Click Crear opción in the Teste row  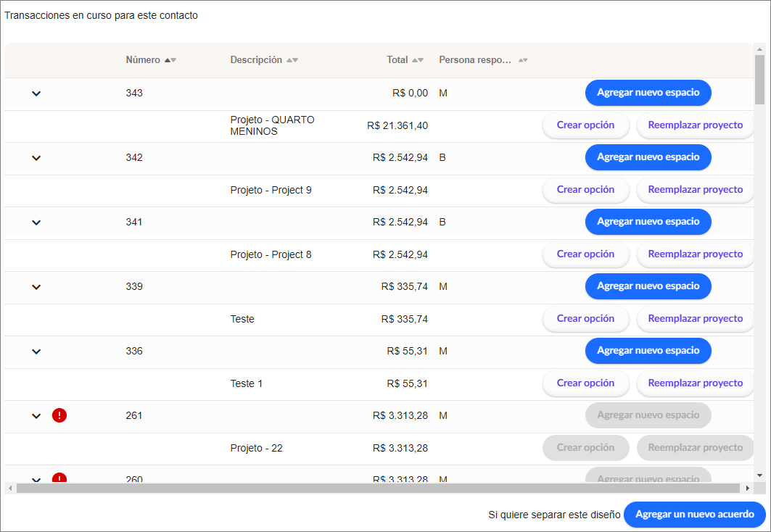pyautogui.click(x=585, y=319)
